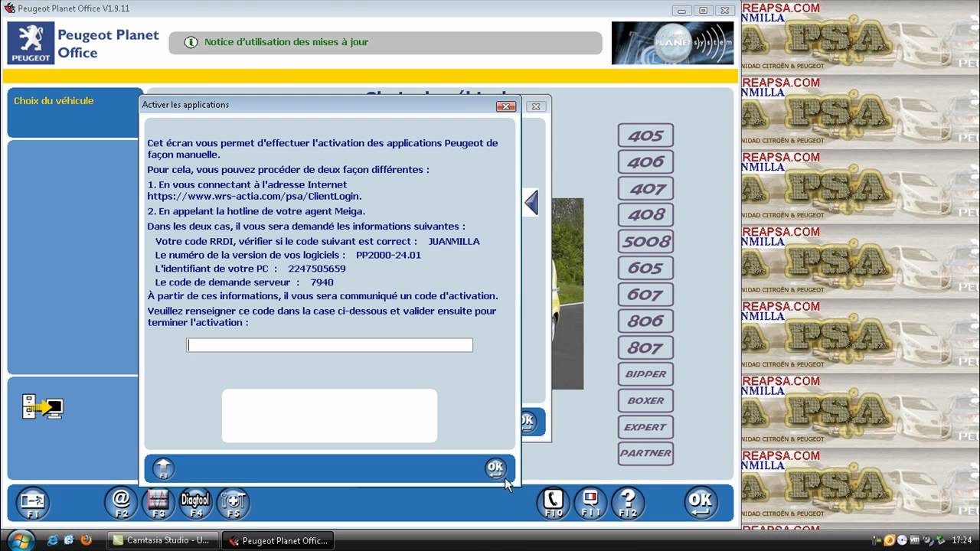Screen dimensions: 980x551
Task: Click the Peugeot lion logo
Action: pyautogui.click(x=31, y=43)
